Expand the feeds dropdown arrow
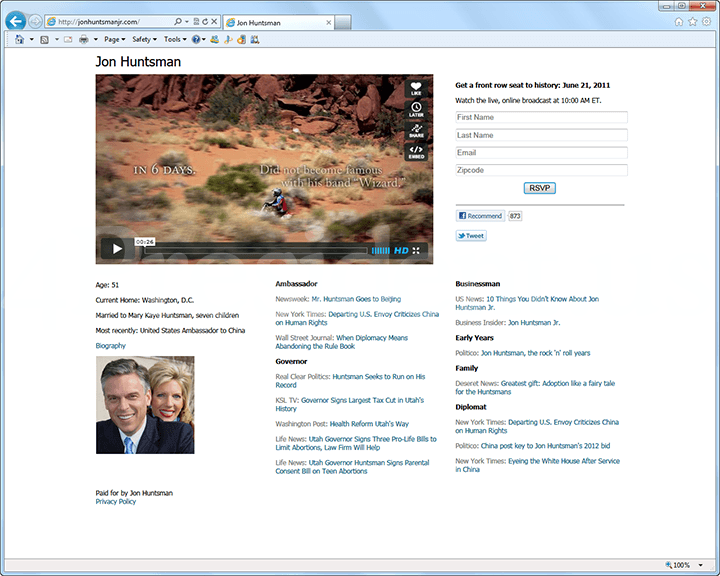This screenshot has width=720, height=576. 57,40
